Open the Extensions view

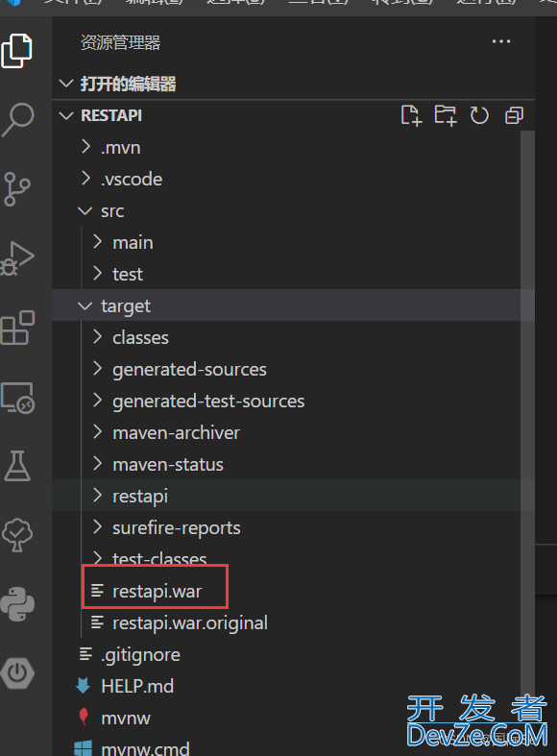pos(18,328)
